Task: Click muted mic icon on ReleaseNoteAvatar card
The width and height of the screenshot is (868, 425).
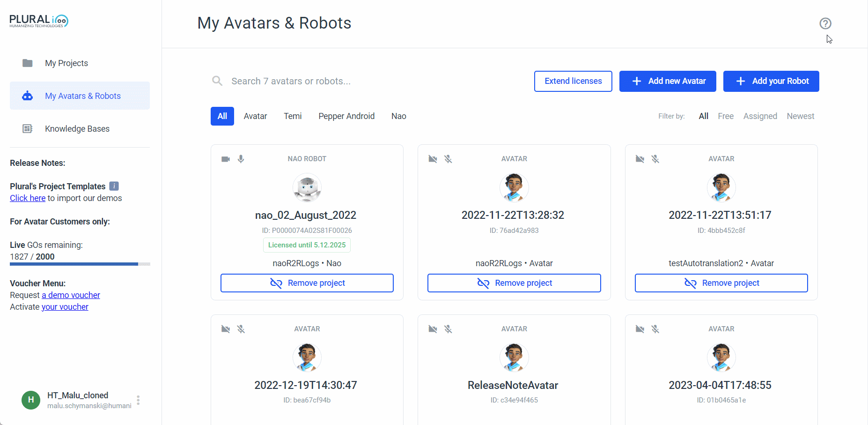Action: pyautogui.click(x=448, y=329)
